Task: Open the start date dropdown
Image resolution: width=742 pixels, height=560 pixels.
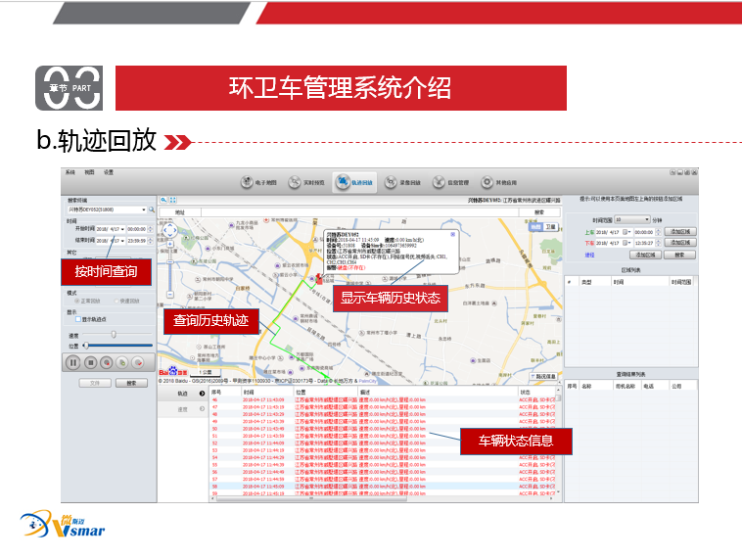Action: (121, 229)
